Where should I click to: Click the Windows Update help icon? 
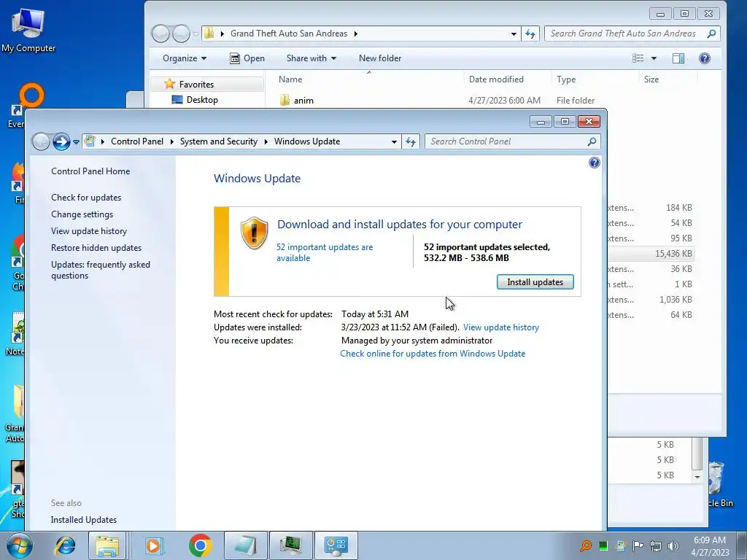tap(594, 163)
